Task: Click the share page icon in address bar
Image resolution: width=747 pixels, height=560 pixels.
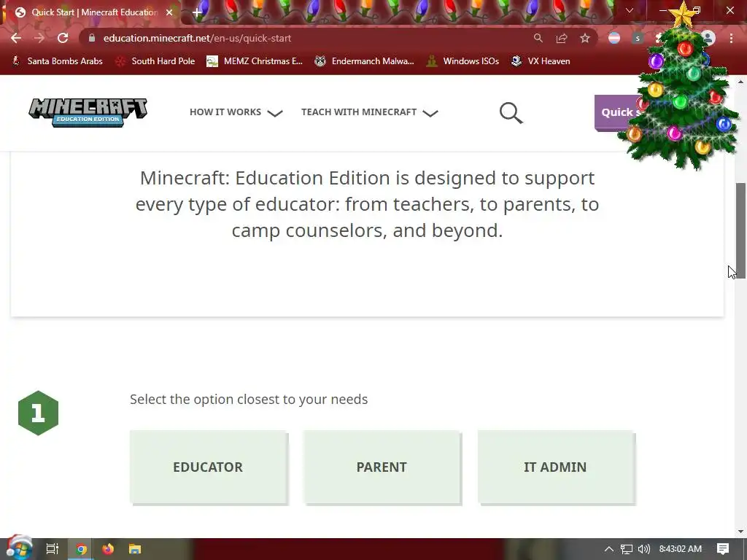Action: click(x=562, y=38)
